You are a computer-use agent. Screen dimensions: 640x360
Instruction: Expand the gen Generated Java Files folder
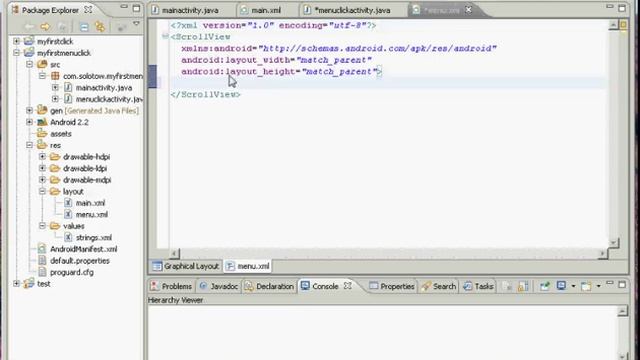pos(29,110)
